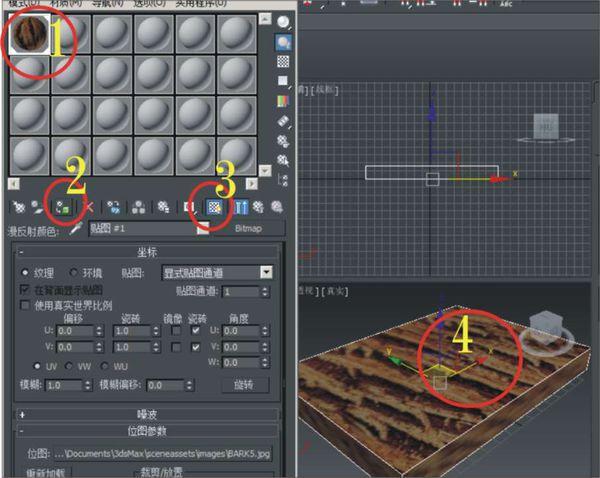600x478 pixels.
Task: Uncheck the V row tile checkbox
Action: click(196, 347)
